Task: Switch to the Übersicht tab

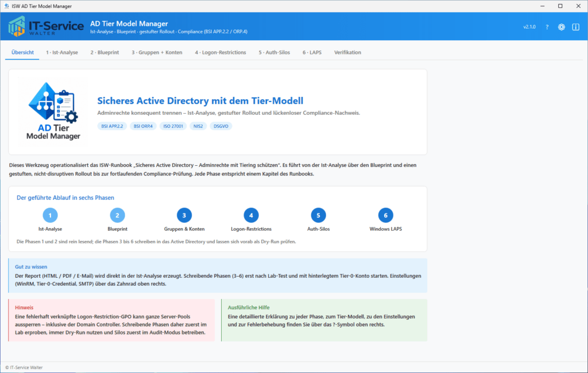Action: pos(22,52)
